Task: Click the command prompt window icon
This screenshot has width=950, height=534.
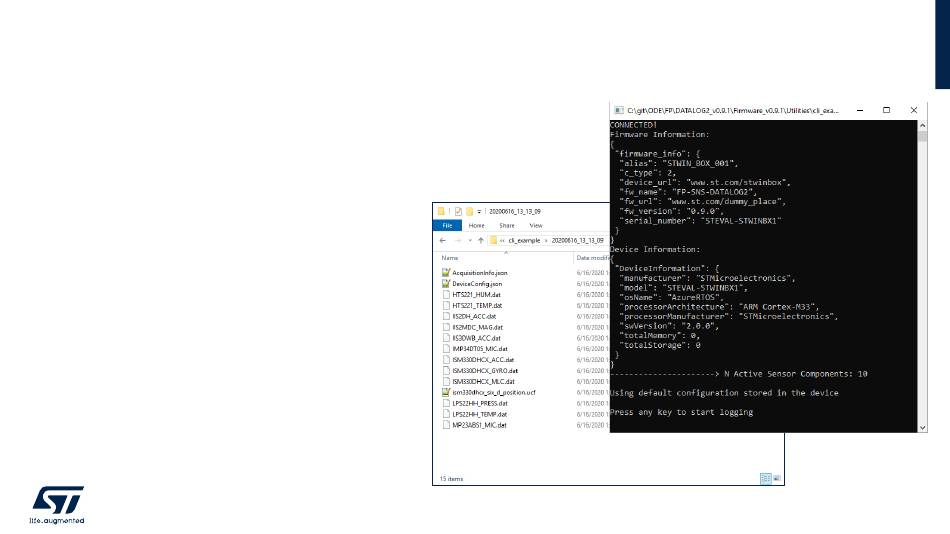Action: coord(619,109)
